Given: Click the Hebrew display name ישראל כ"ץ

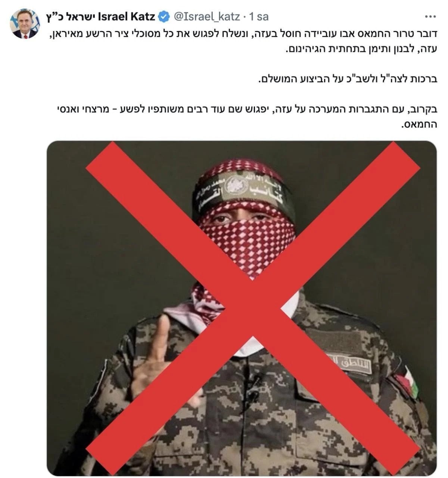Looking at the screenshot, I should pyautogui.click(x=71, y=17).
